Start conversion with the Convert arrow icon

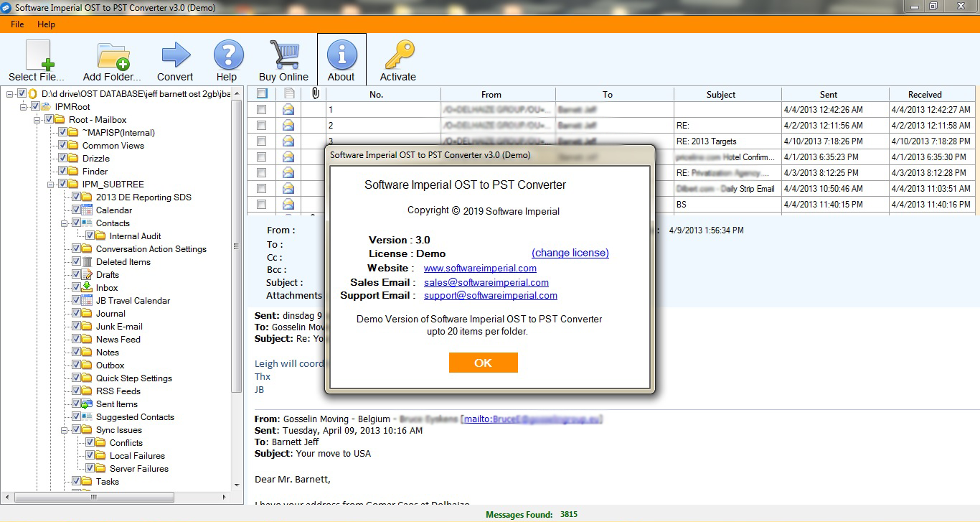(x=175, y=55)
